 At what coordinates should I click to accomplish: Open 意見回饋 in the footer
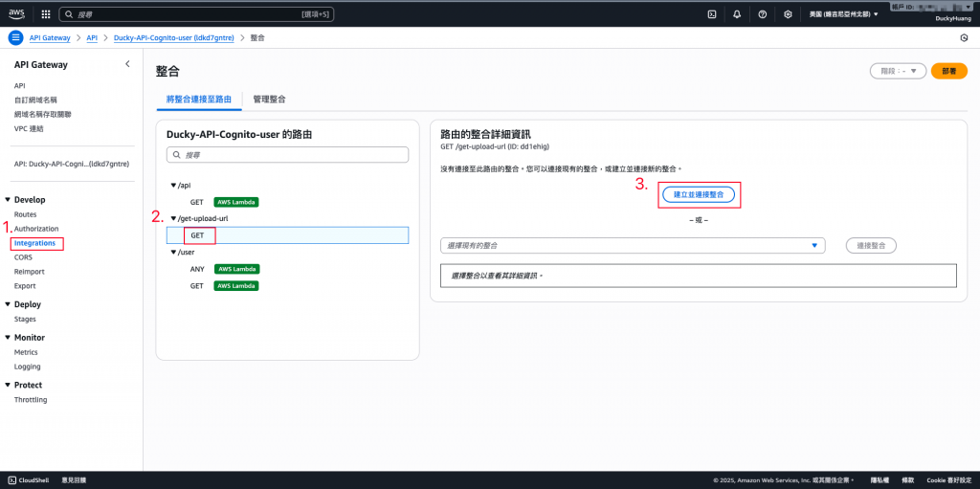[x=74, y=480]
